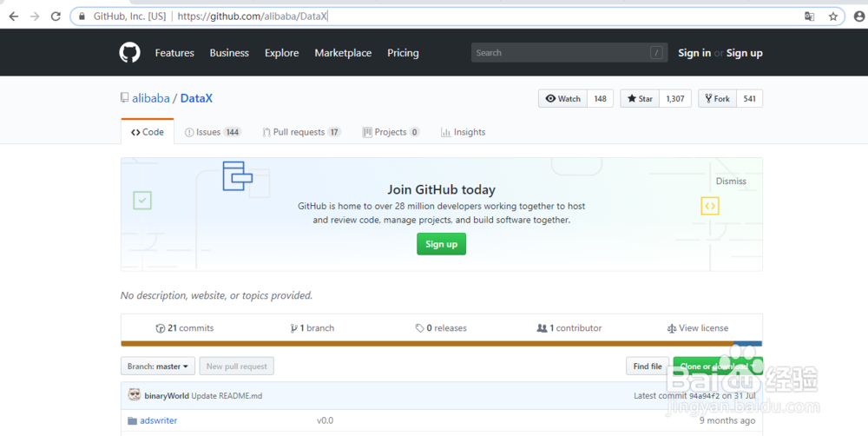Click the slash shortcut icon in search
This screenshot has width=868, height=436.
[656, 53]
